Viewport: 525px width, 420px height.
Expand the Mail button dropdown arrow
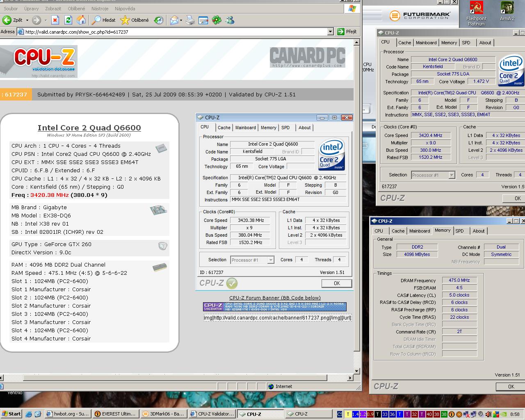click(181, 20)
